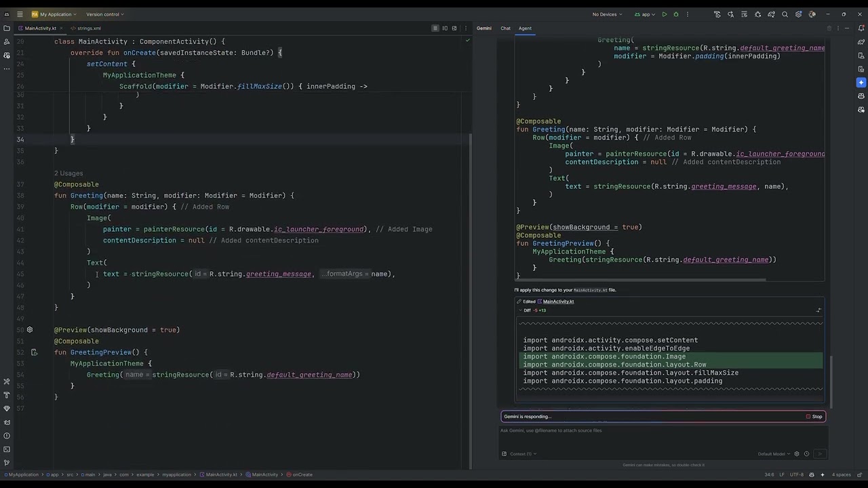Click the onCreate breadcrumb in the navigation bar
The height and width of the screenshot is (488, 868).
299,474
